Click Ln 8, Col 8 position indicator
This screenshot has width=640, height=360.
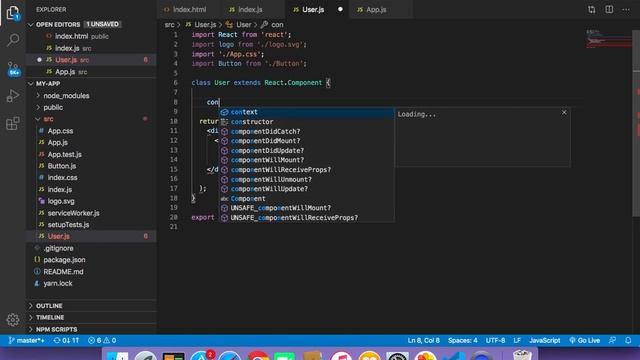click(423, 340)
